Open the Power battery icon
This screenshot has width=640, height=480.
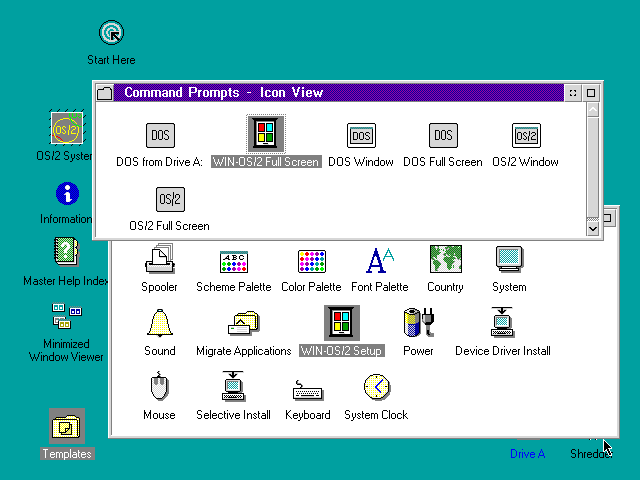[x=418, y=322]
